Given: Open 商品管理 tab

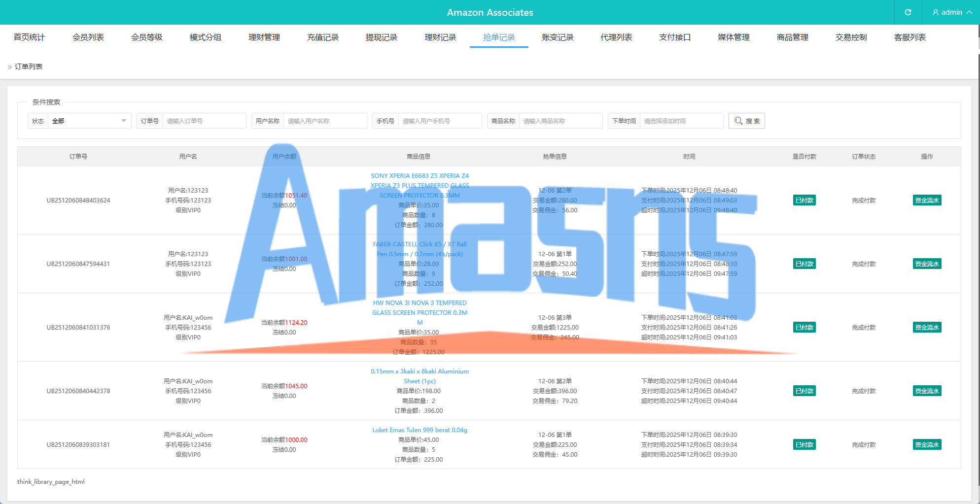Looking at the screenshot, I should tap(792, 37).
